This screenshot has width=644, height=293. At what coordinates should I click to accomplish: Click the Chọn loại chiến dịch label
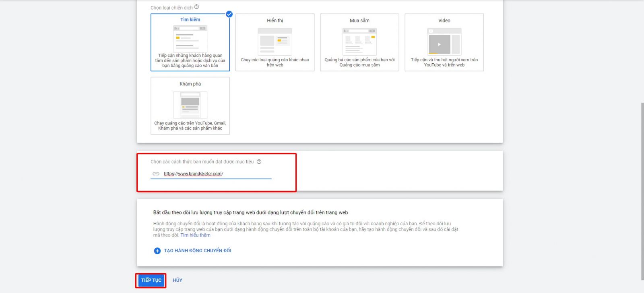point(171,8)
